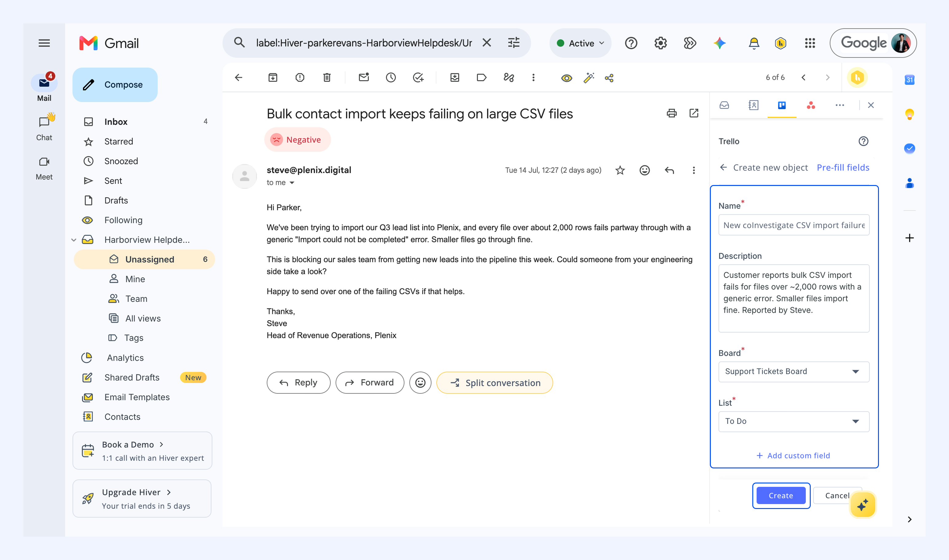This screenshot has height=560, width=949.
Task: Add to tasks icon in toolbar
Action: [x=418, y=78]
